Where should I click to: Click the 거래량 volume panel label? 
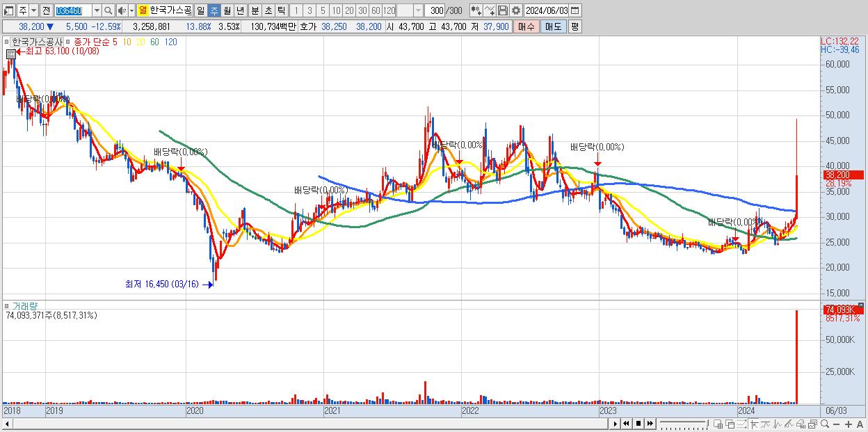[26, 306]
